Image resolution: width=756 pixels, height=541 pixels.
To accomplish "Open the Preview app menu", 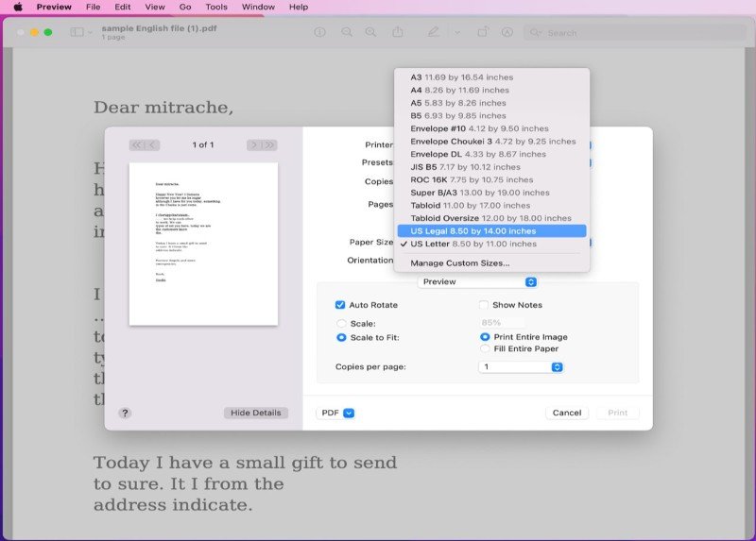I will click(54, 7).
